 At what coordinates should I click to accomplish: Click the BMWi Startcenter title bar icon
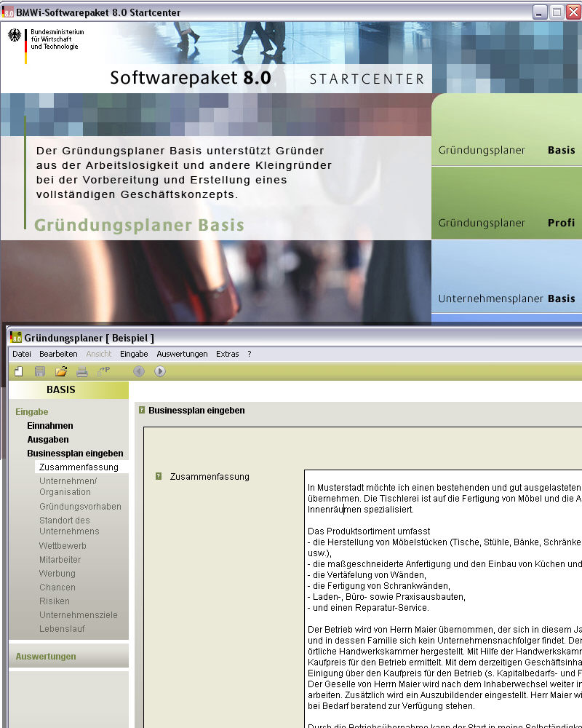click(x=8, y=12)
